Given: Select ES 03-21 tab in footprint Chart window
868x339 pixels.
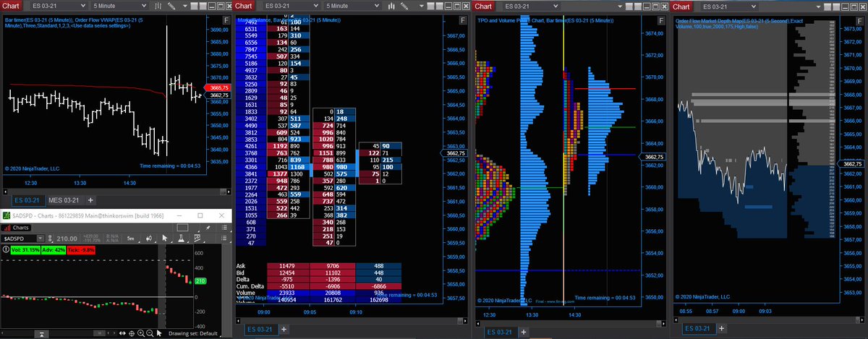Looking at the screenshot, I should click(x=260, y=329).
